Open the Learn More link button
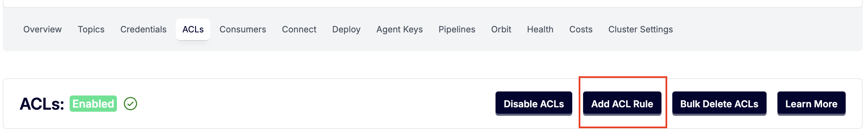Screen dimensions: 868x137 [x=811, y=104]
